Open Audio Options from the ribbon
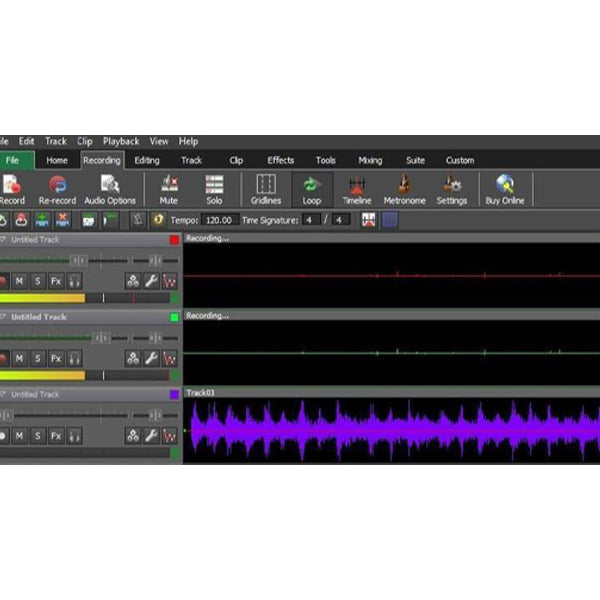600x600 pixels. pos(110,189)
